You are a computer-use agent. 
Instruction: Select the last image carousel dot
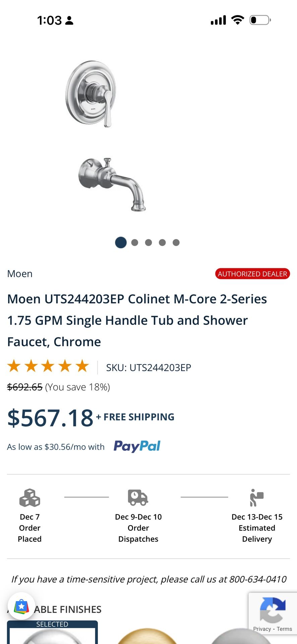[x=176, y=243]
